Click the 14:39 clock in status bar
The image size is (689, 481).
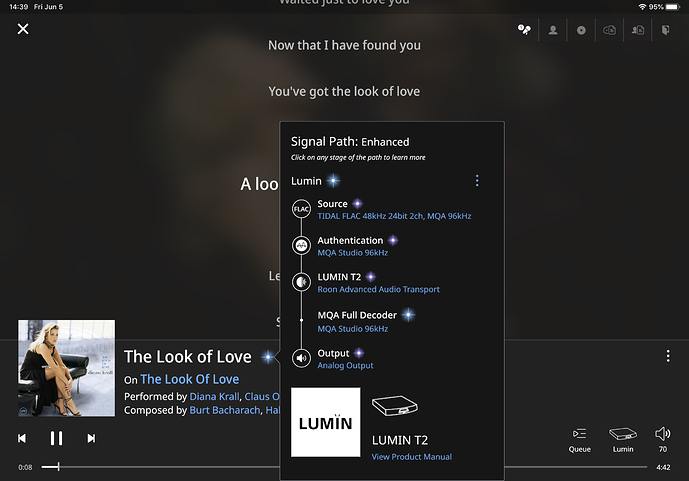click(18, 7)
